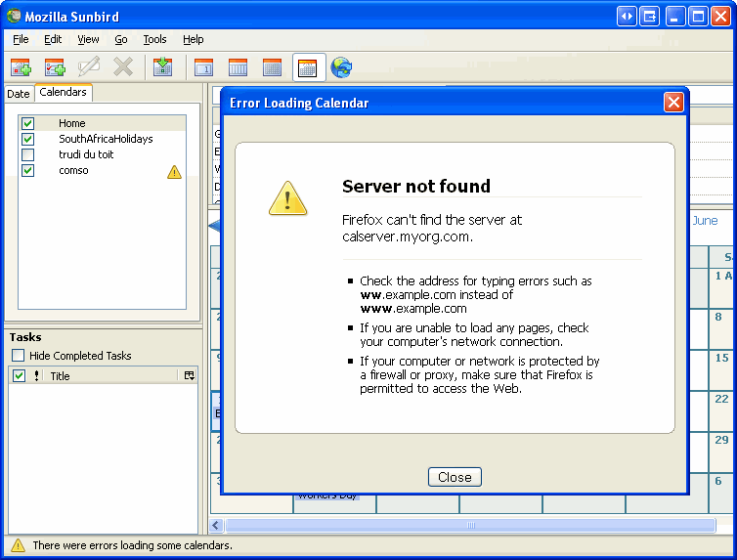The height and width of the screenshot is (560, 737).
Task: Uncheck the comso calendar checkbox
Action: point(27,170)
